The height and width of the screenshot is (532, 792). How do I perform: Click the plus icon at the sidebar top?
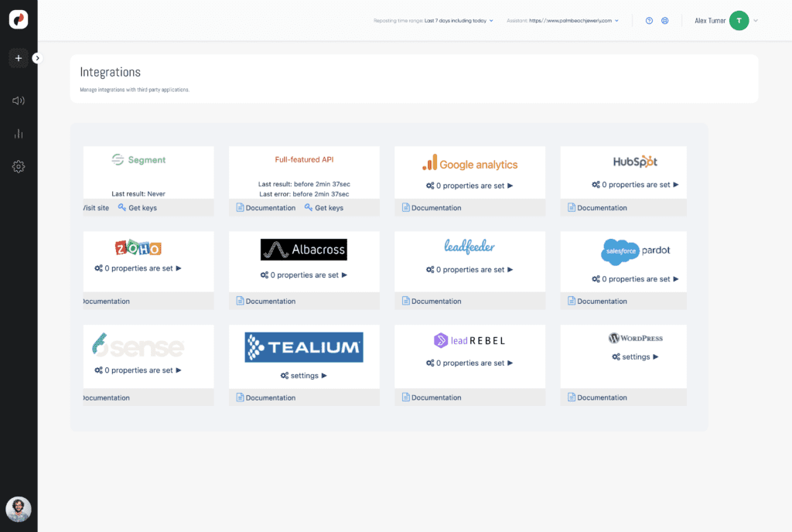18,57
